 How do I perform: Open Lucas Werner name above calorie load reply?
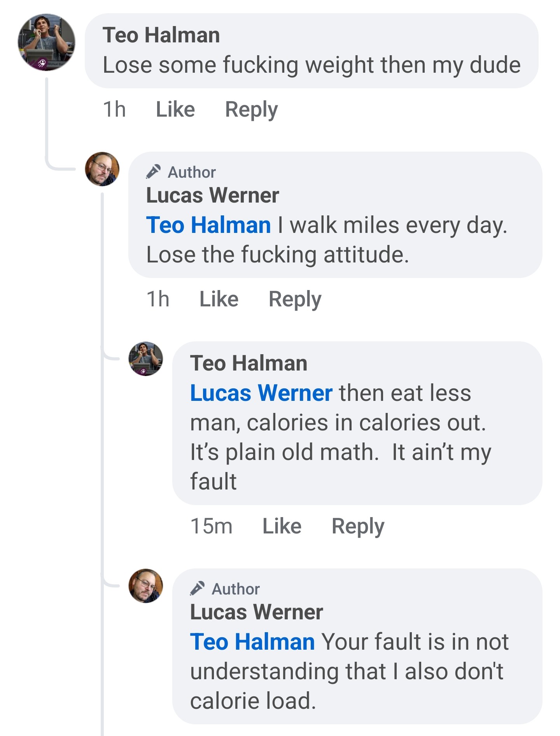click(x=257, y=612)
